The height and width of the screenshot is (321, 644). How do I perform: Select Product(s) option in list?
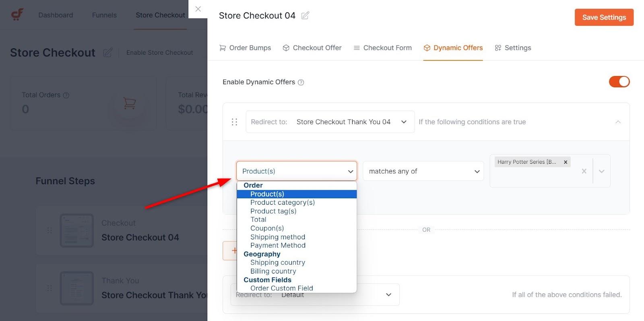pos(297,194)
